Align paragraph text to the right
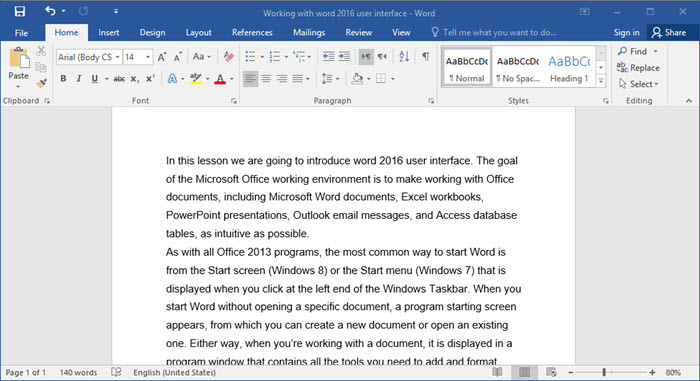Image resolution: width=700 pixels, height=381 pixels. (282, 79)
